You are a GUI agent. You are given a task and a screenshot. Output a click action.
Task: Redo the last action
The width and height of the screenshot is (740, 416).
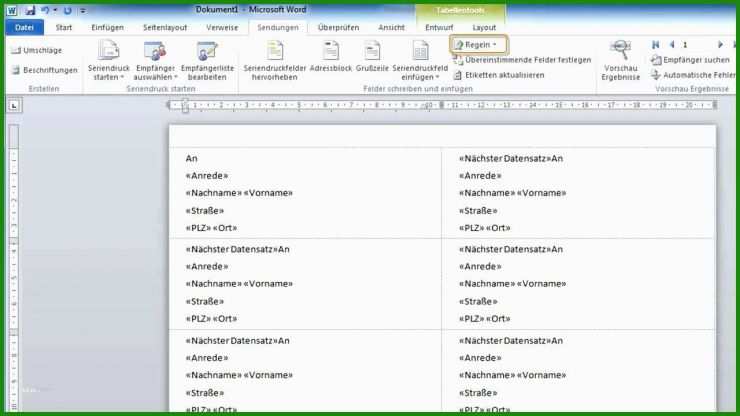(67, 10)
